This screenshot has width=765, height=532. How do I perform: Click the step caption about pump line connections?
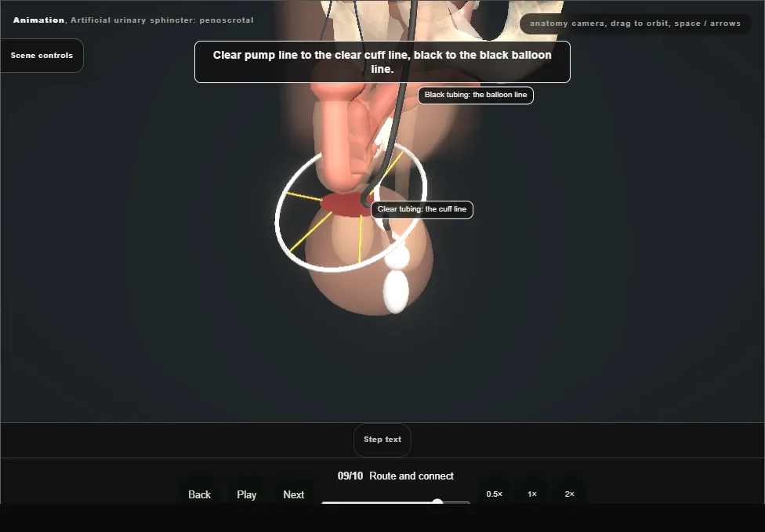click(382, 62)
